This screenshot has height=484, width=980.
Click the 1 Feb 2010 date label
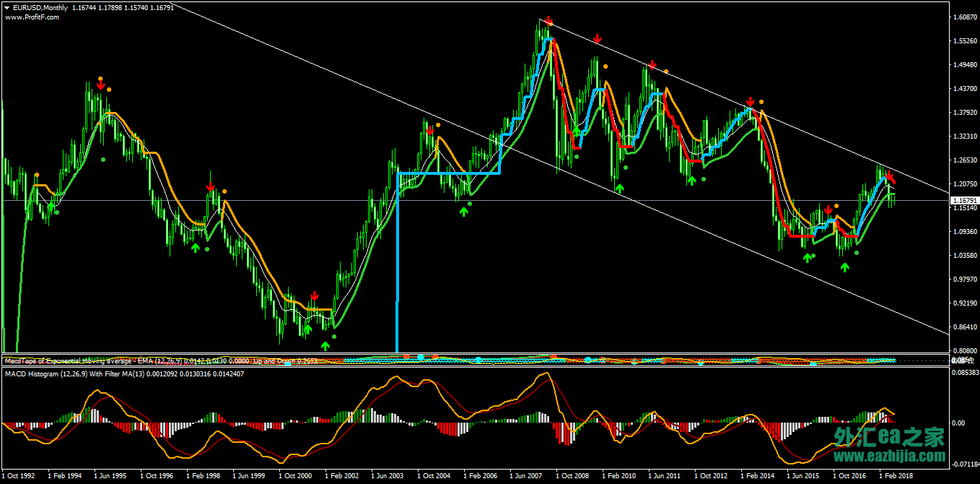[x=619, y=477]
